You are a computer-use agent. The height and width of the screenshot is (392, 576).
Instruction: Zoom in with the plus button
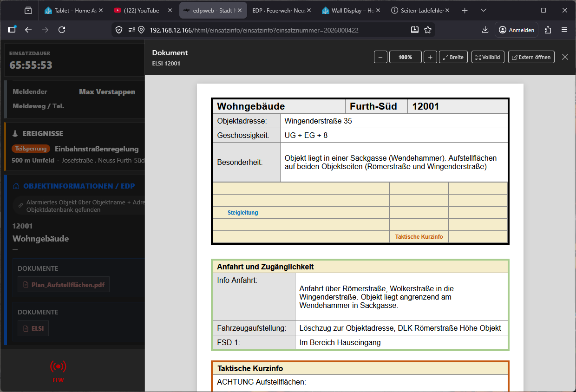click(x=430, y=57)
